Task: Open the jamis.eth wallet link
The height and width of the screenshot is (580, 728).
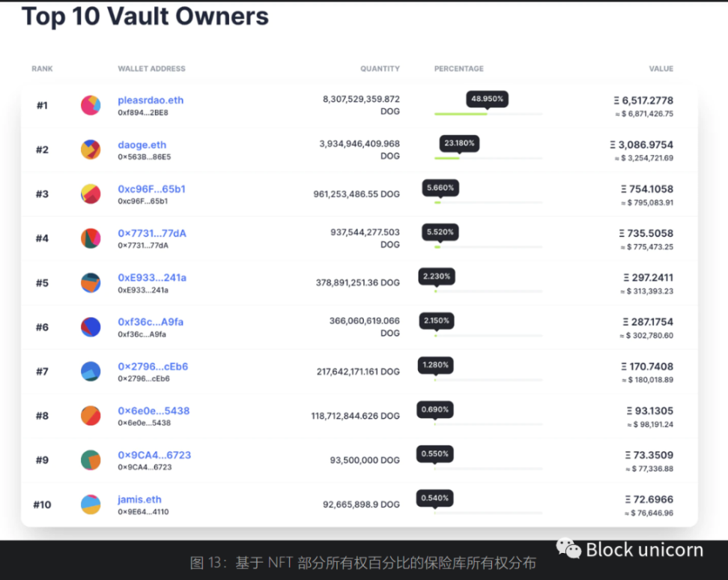Action: [139, 499]
